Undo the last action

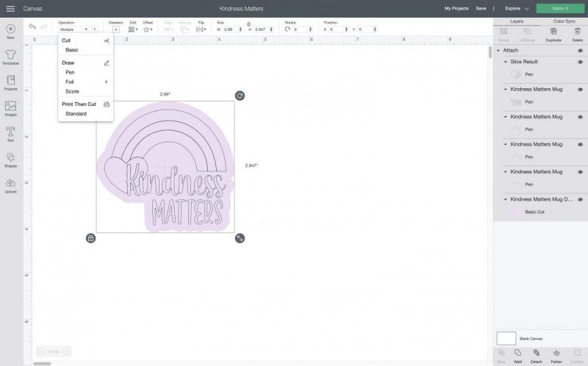tap(32, 26)
